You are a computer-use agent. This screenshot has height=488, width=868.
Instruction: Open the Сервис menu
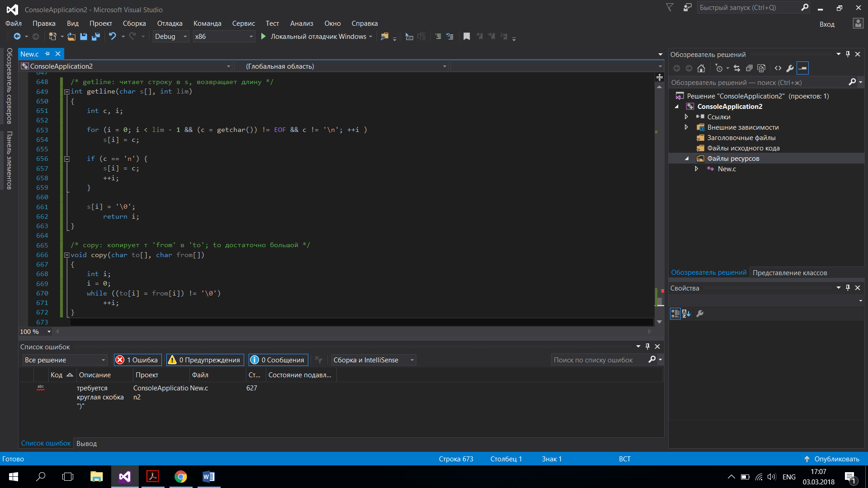[x=244, y=23]
